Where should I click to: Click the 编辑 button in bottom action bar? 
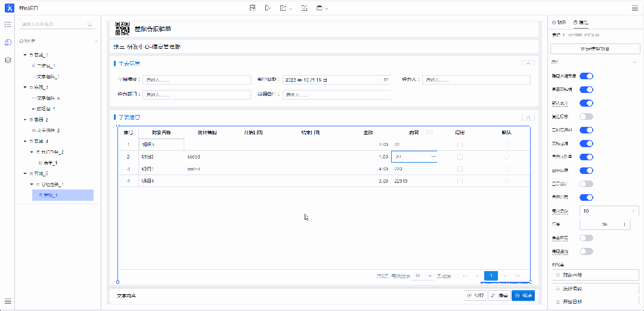499,296
